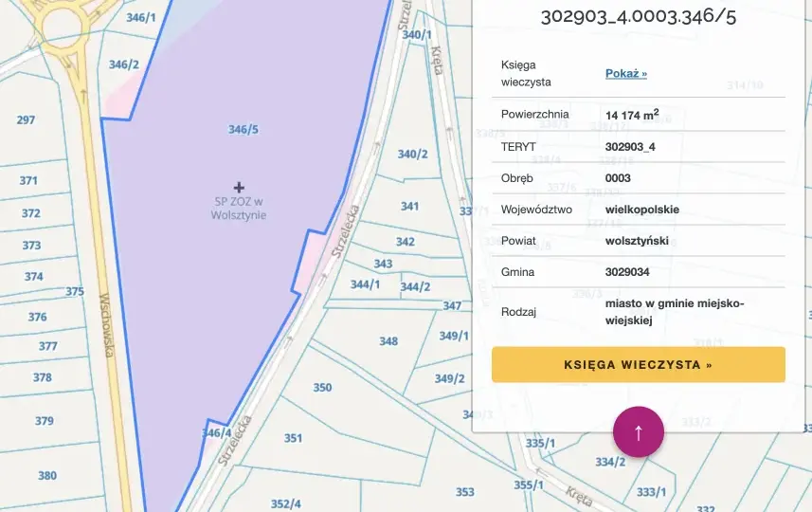Click parcel 373 label
The width and height of the screenshot is (812, 512).
pyautogui.click(x=31, y=246)
